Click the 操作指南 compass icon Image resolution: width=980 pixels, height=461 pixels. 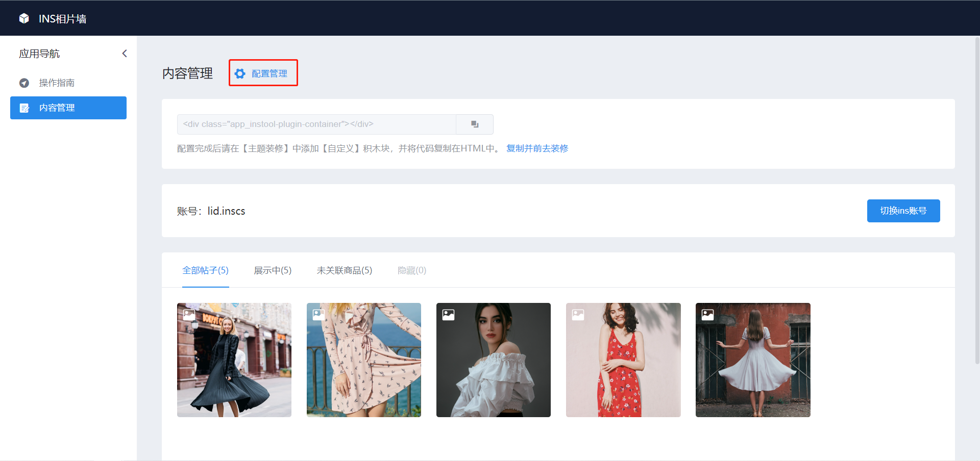pos(24,83)
